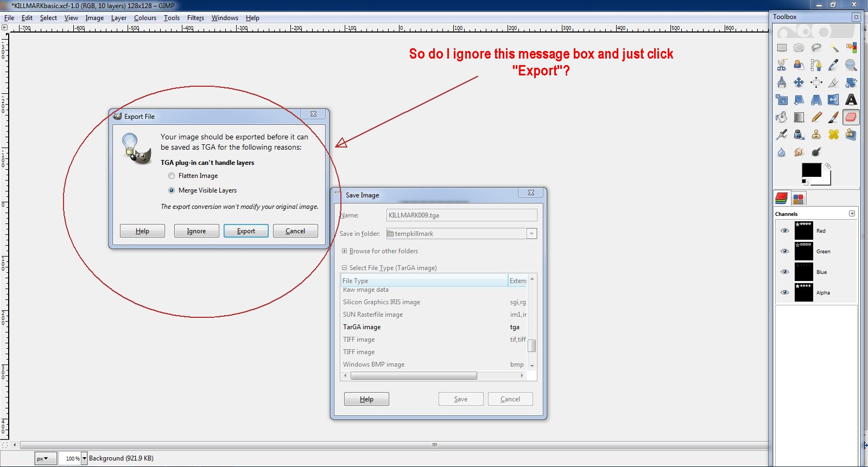Select the Alignment tool

[x=816, y=82]
